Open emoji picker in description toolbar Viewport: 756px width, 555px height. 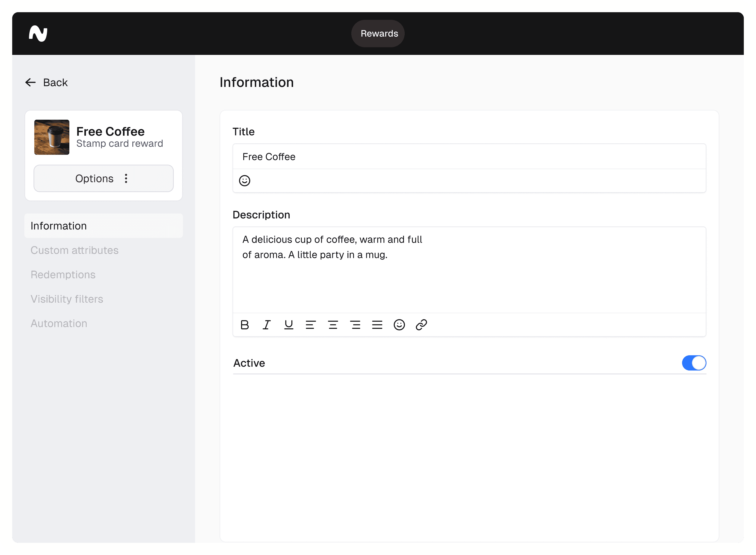(399, 325)
